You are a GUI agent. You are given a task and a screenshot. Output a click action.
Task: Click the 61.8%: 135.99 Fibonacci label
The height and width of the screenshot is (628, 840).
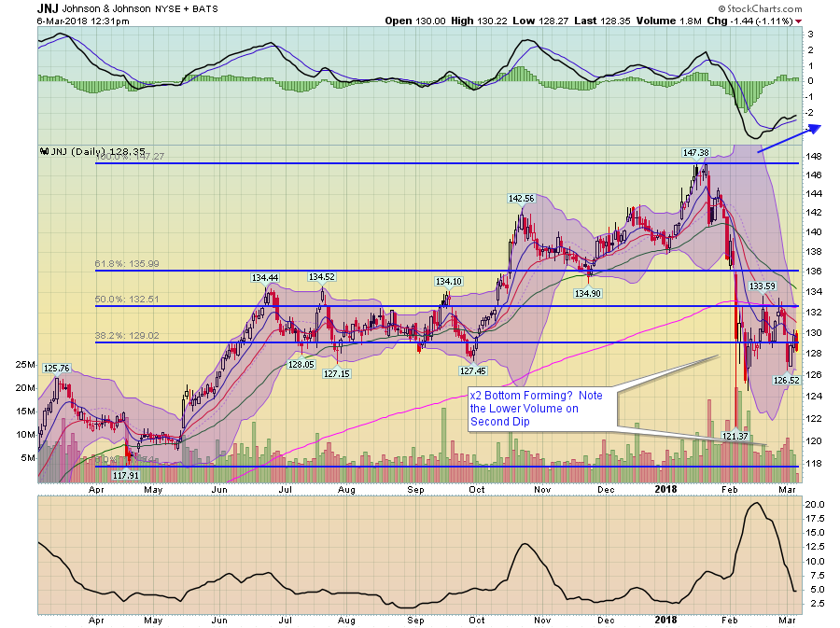[x=127, y=264]
